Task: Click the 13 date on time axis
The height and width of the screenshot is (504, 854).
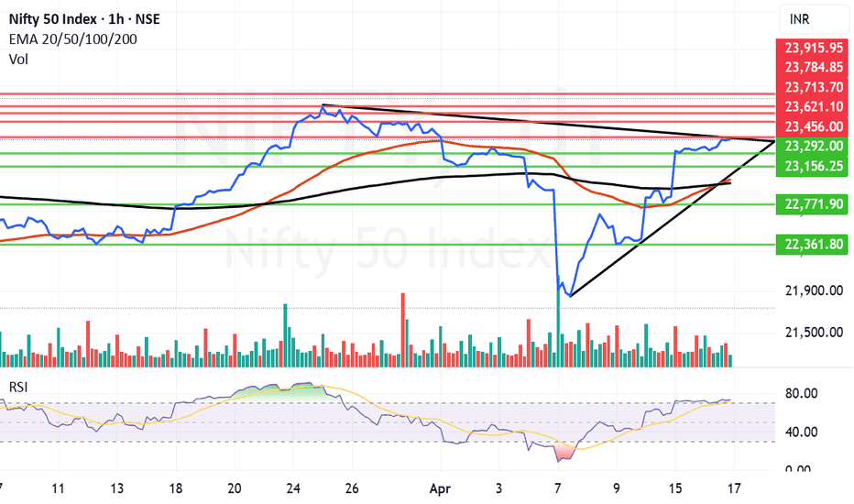Action: [x=116, y=488]
